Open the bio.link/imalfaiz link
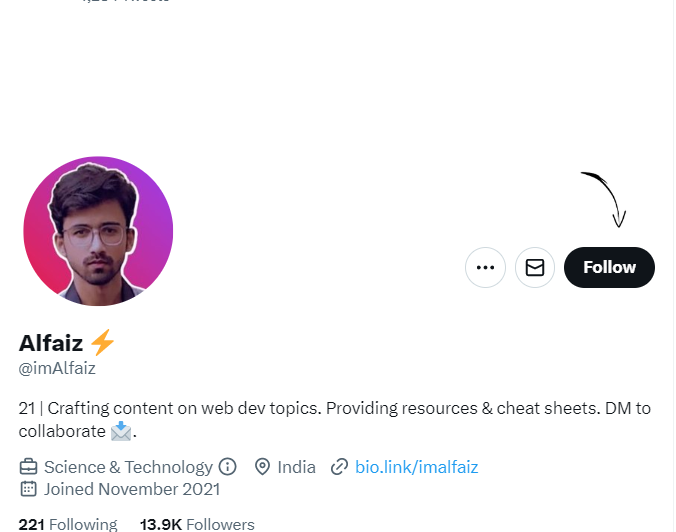 [416, 467]
